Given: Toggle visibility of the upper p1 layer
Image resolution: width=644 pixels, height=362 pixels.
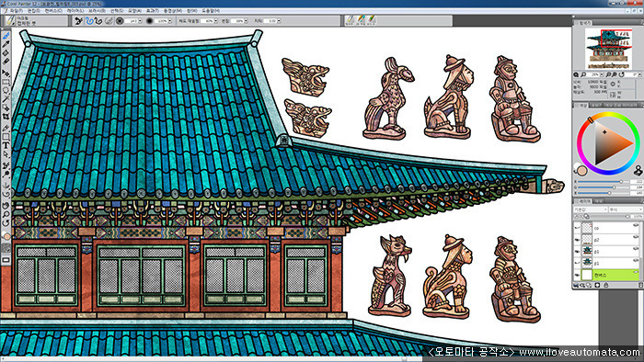Looking at the screenshot, I should pyautogui.click(x=577, y=252).
